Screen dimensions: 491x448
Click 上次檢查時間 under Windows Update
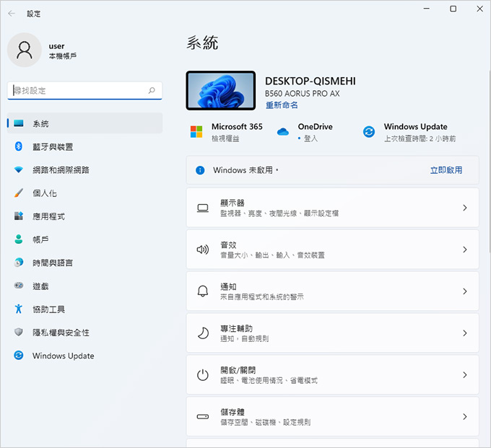coord(420,139)
